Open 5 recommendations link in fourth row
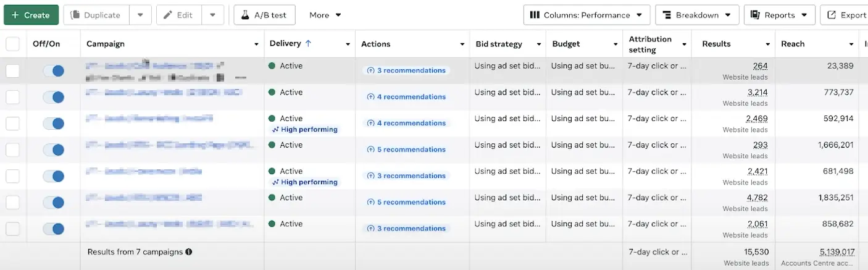The image size is (868, 270). point(406,150)
